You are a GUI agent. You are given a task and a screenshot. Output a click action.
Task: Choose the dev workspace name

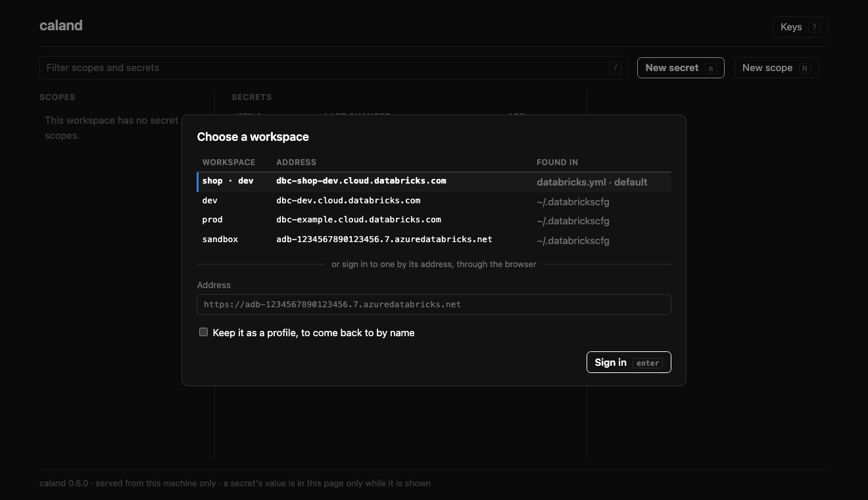coord(210,201)
